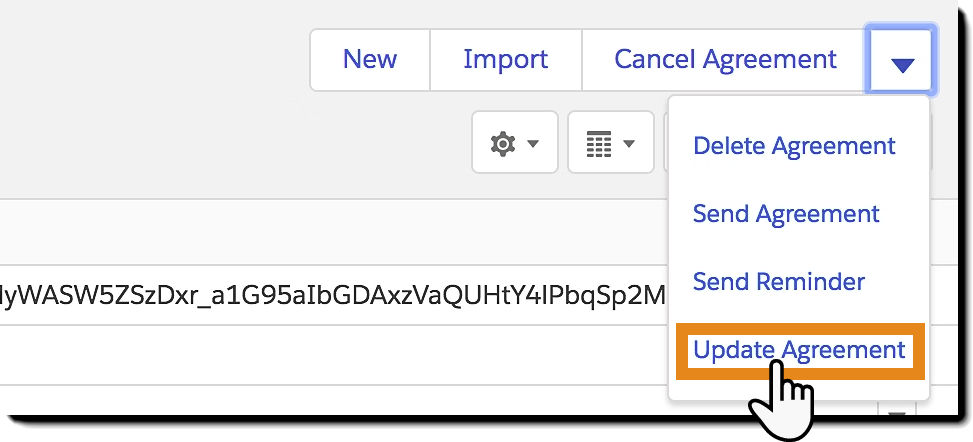Click the empty row below the ID text
The width and height of the screenshot is (973, 442).
(x=334, y=354)
